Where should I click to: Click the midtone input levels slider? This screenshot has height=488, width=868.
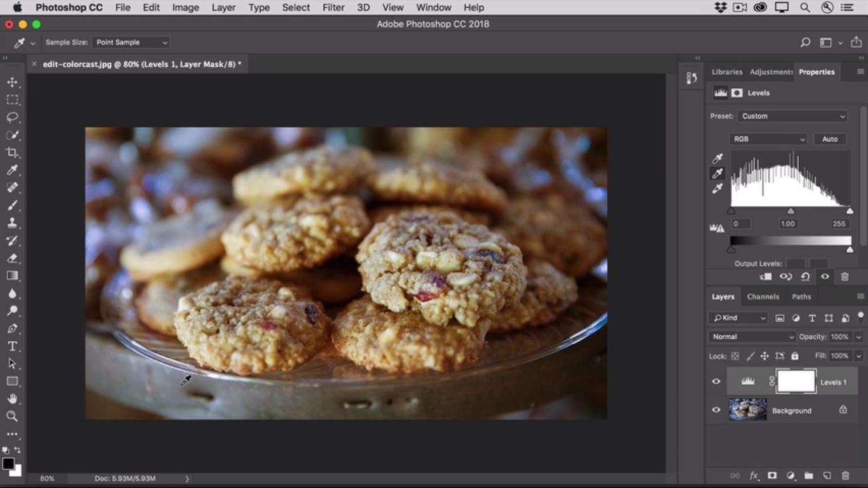pyautogui.click(x=791, y=212)
